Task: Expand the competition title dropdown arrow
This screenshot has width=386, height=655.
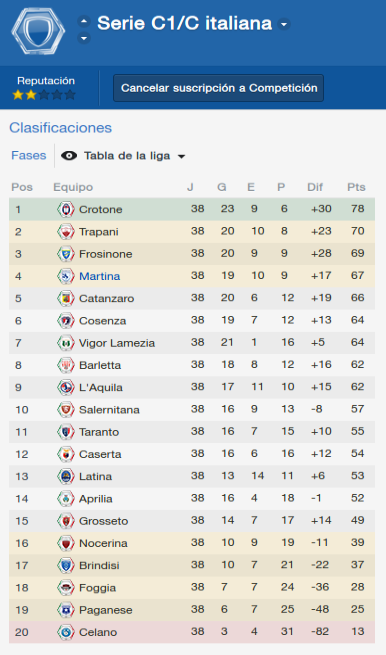Action: tap(284, 24)
